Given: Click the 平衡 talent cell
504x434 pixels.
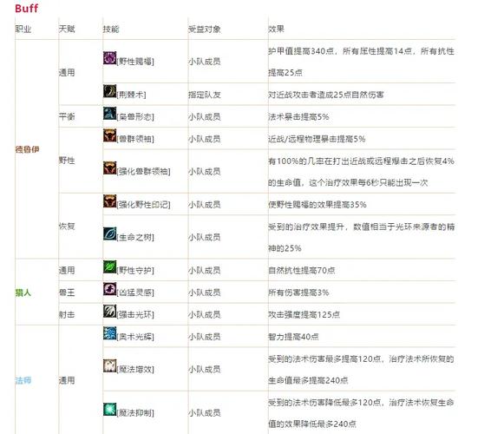Looking at the screenshot, I should (x=67, y=116).
